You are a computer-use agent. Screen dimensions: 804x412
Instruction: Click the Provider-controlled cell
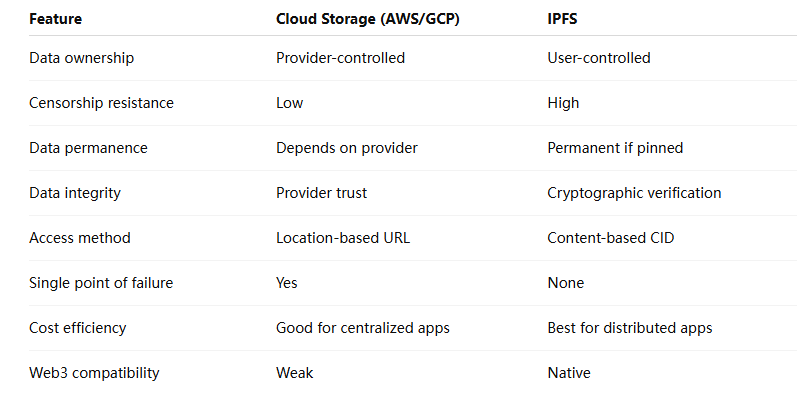(340, 58)
